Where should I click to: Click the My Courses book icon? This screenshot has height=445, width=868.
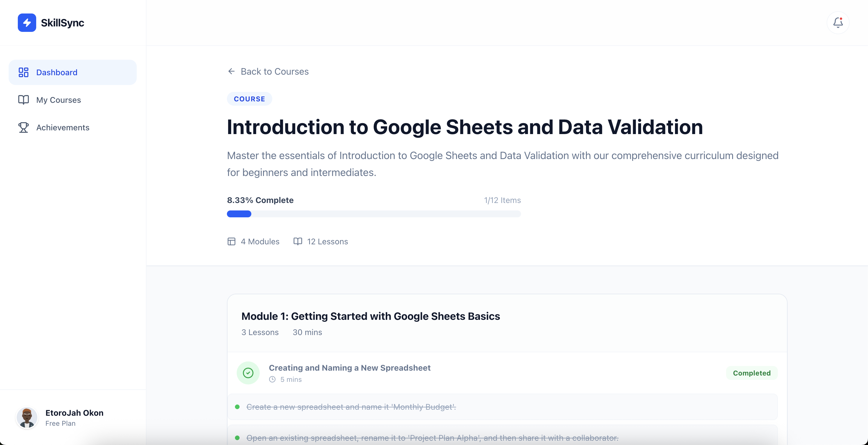click(23, 100)
